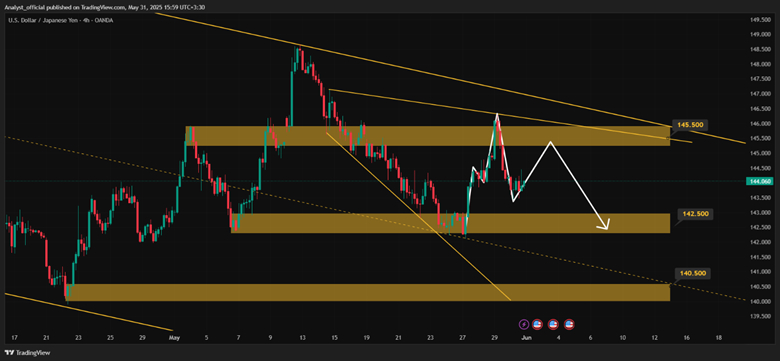Click the 149.000 price axis value
This screenshot has width=780, height=361.
click(x=759, y=35)
